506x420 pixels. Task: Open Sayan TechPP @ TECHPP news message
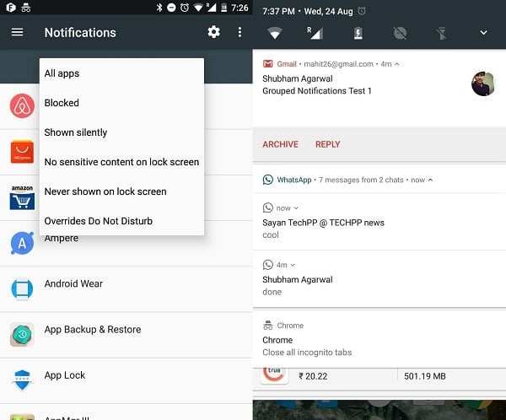tap(379, 222)
